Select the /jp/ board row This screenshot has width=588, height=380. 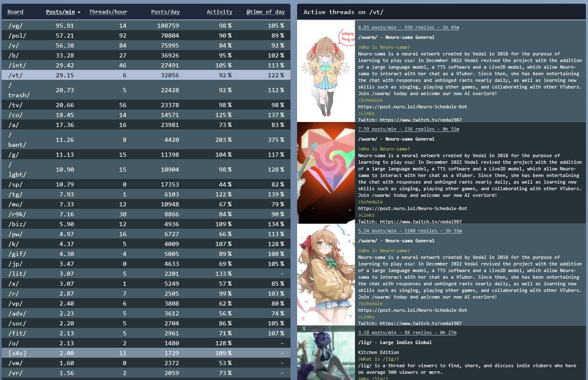(146, 263)
